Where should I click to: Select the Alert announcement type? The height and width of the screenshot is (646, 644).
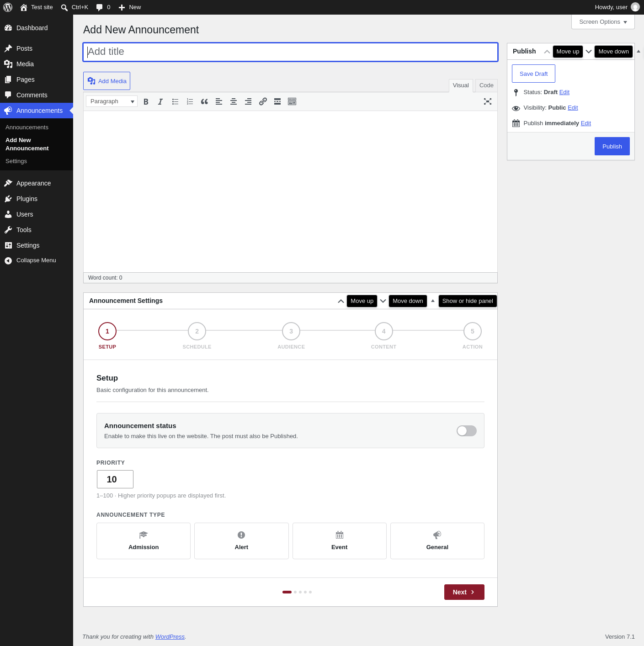tap(241, 541)
